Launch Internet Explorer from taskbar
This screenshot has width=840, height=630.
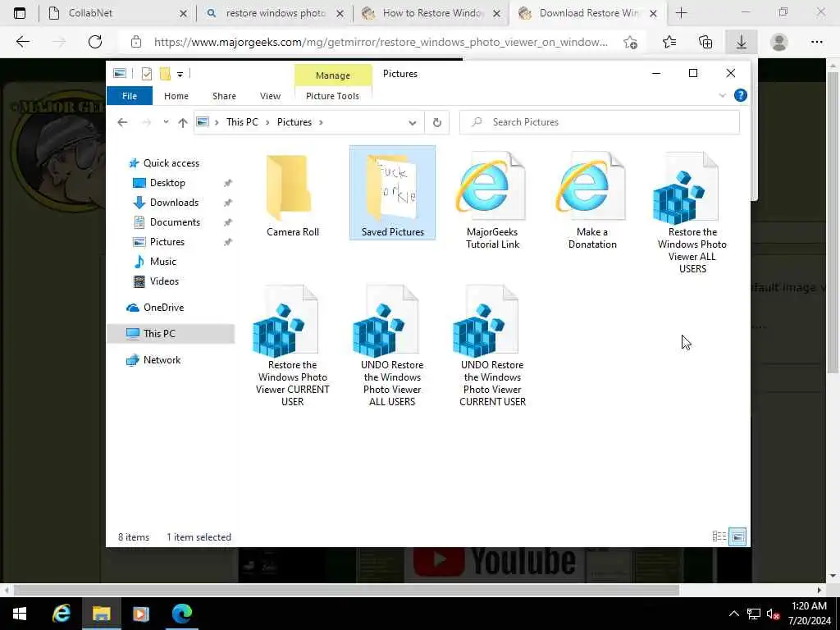(x=61, y=614)
